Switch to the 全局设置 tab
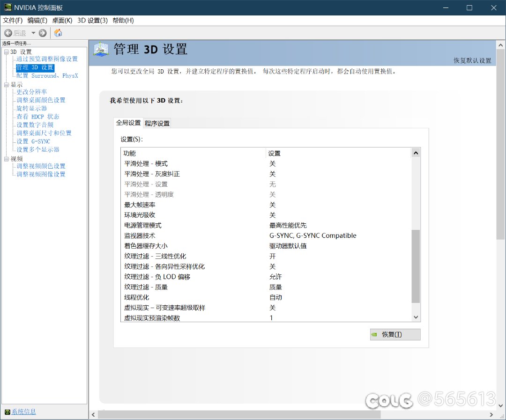This screenshot has width=506, height=420. click(x=128, y=123)
